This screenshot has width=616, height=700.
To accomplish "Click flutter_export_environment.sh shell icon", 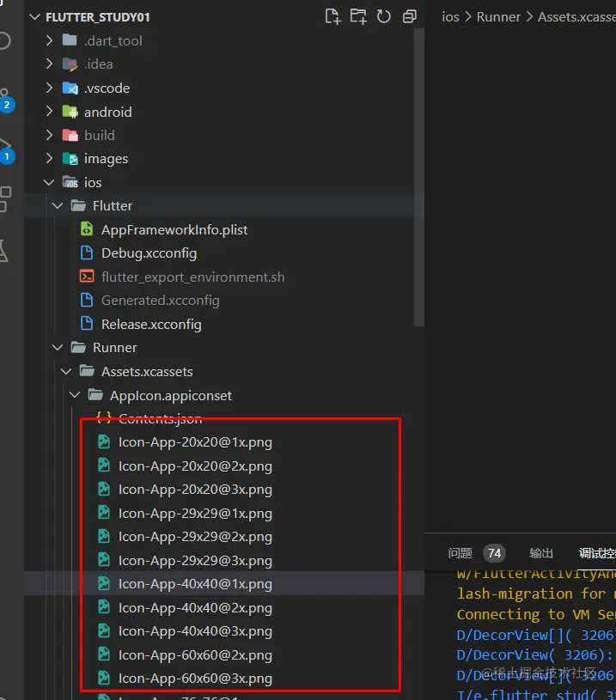I will (x=87, y=277).
